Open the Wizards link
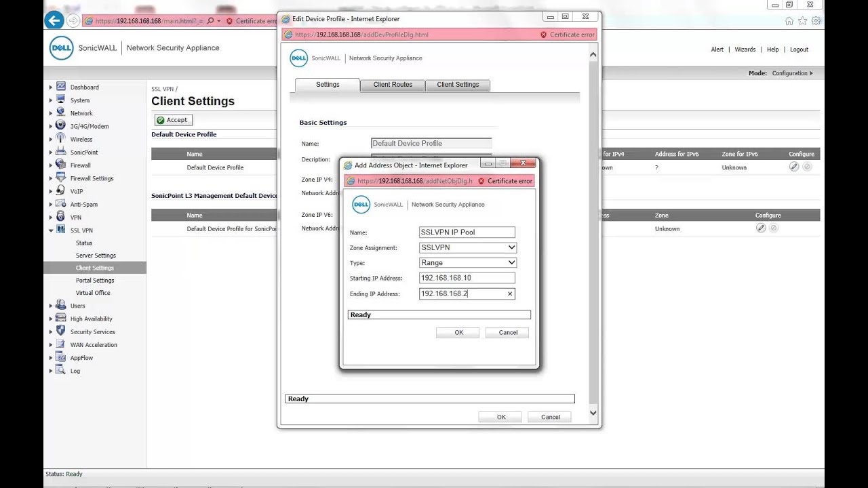Viewport: 868px width, 488px height. (x=745, y=49)
